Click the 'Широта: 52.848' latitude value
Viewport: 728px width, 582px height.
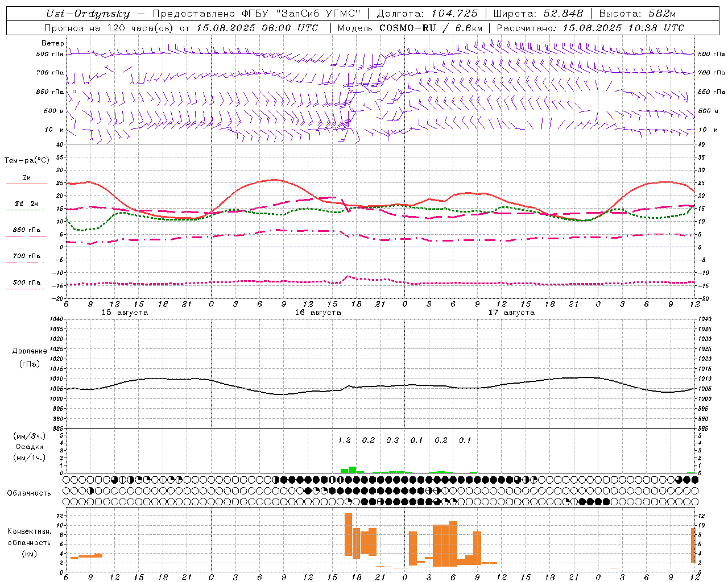[539, 14]
